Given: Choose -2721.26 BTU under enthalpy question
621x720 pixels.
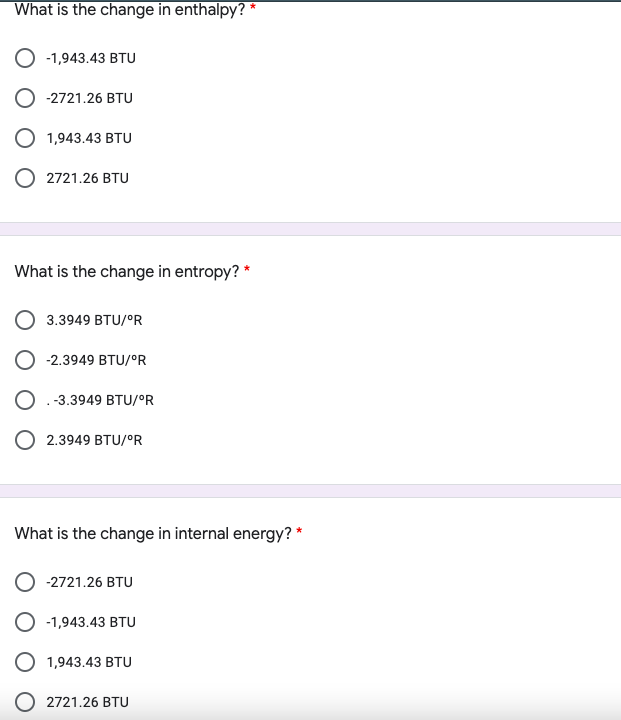Looking at the screenshot, I should 25,98.
